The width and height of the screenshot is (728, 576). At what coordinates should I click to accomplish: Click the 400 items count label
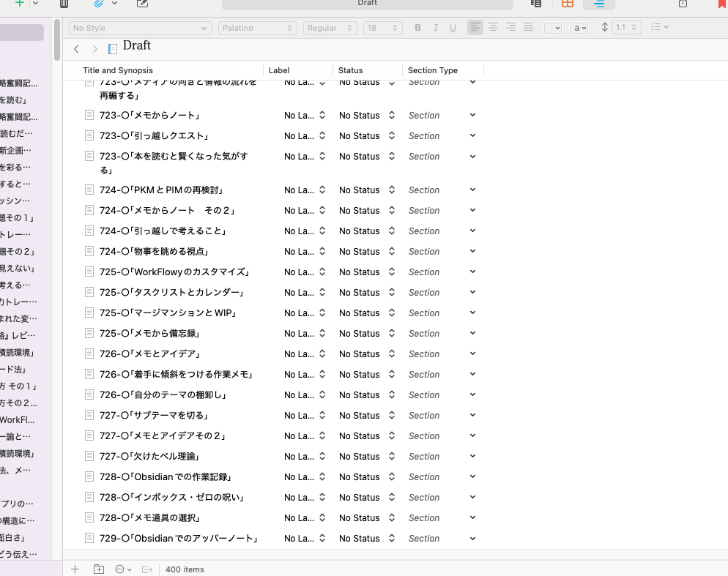click(x=185, y=569)
